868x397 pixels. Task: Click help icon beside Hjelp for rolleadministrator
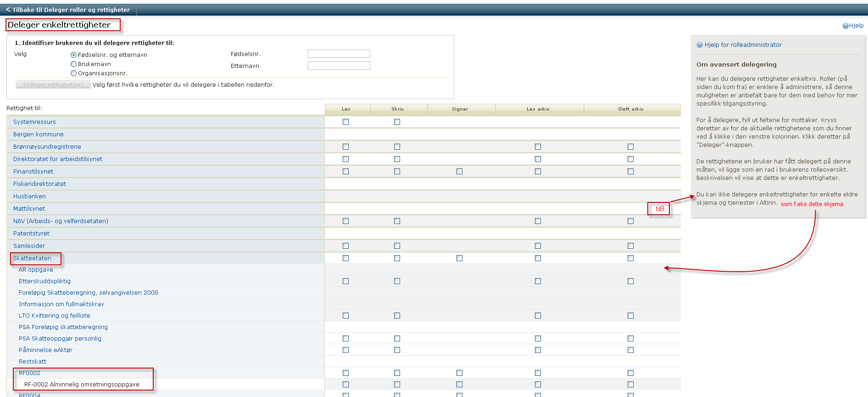(x=700, y=45)
